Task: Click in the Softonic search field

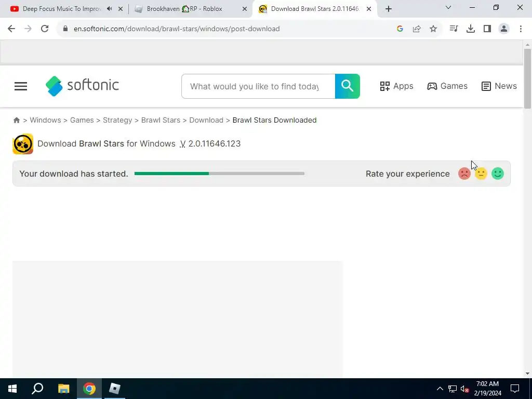Action: point(258,86)
